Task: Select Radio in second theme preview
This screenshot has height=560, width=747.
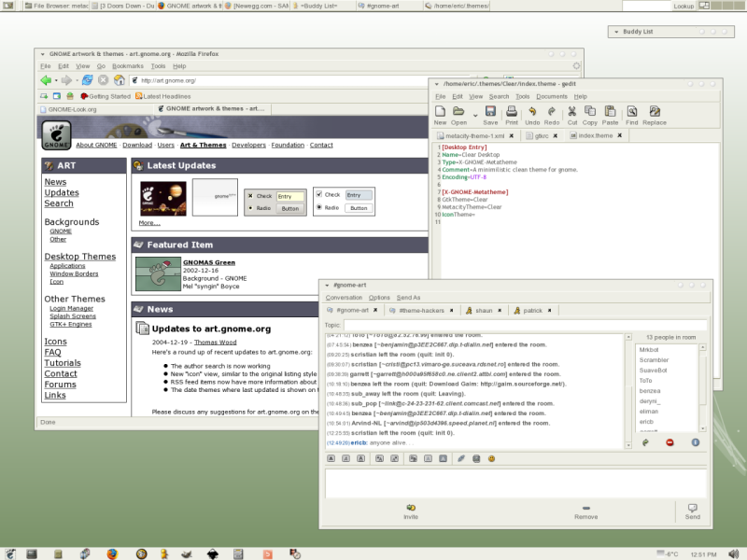Action: point(319,207)
